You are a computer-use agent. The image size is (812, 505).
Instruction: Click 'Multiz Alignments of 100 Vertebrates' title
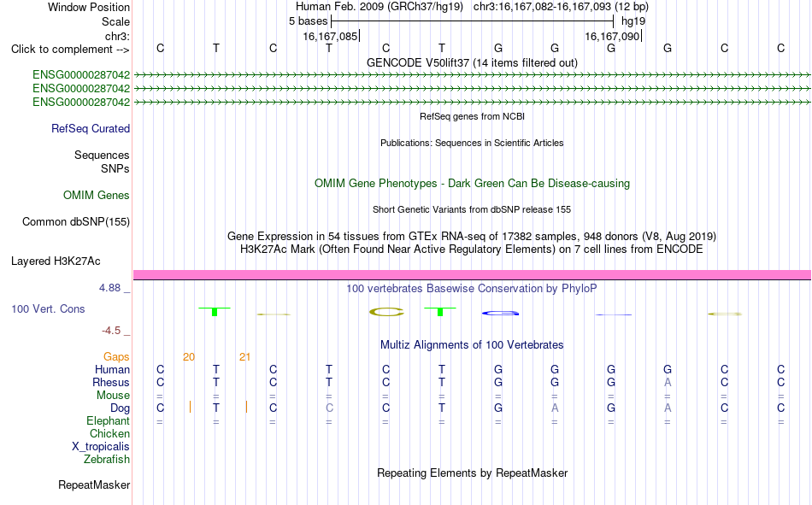pyautogui.click(x=472, y=345)
